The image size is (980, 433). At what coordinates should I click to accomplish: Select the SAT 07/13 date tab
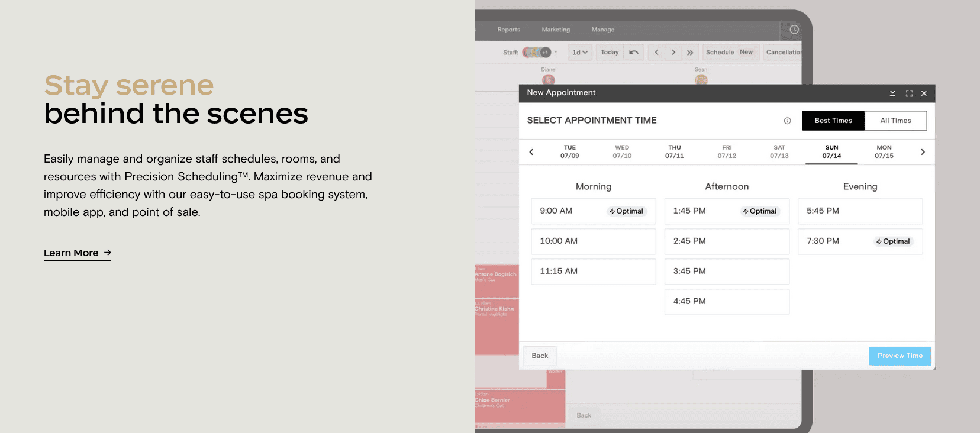click(x=779, y=152)
